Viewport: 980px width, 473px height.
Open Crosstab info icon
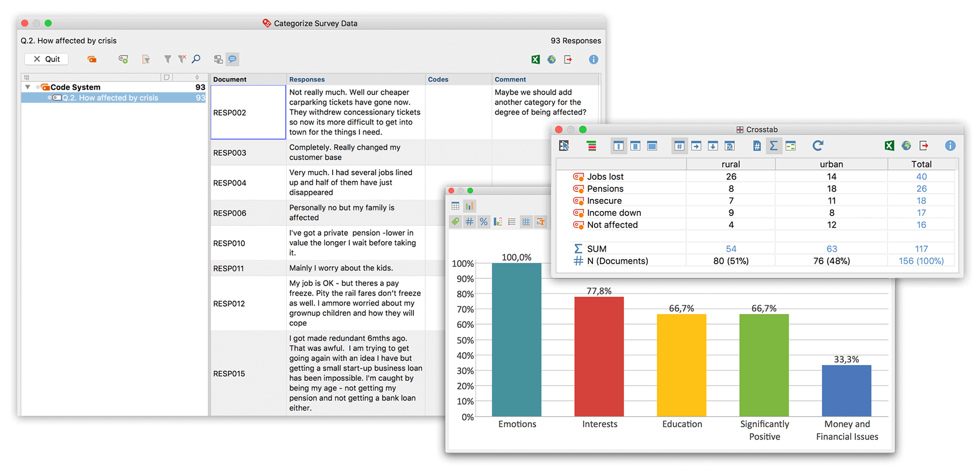[950, 146]
